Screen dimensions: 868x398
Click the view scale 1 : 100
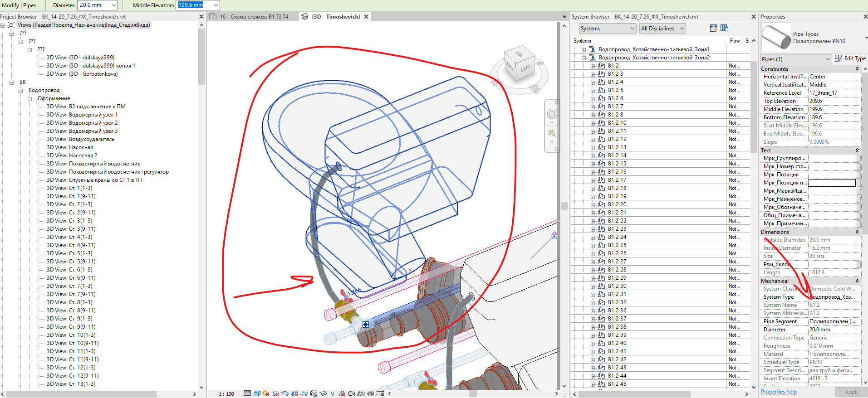(x=226, y=394)
